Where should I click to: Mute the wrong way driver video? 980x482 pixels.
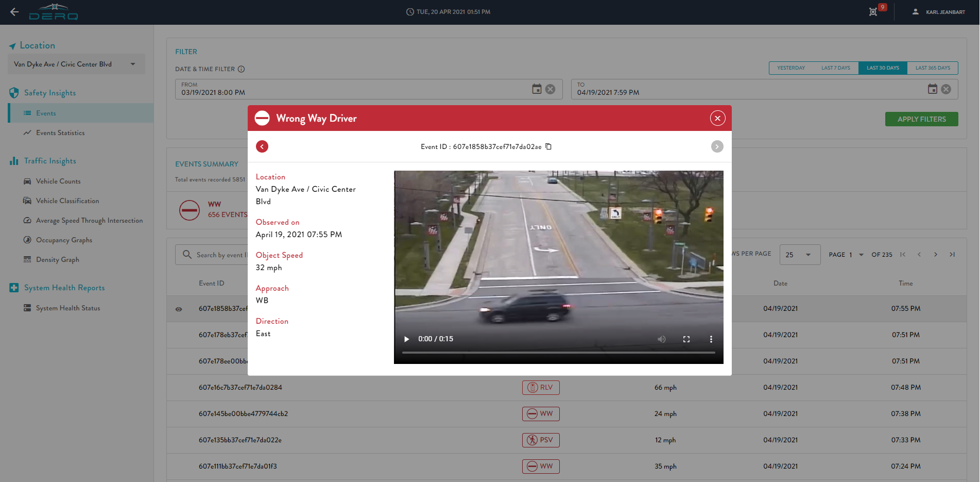(x=661, y=339)
